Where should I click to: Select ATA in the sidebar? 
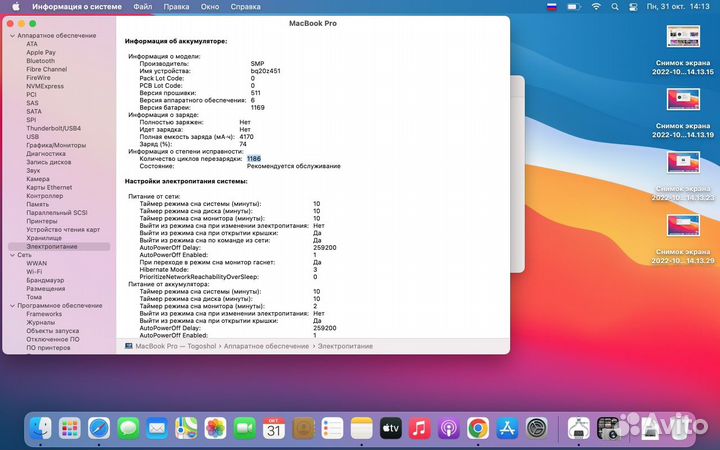32,44
